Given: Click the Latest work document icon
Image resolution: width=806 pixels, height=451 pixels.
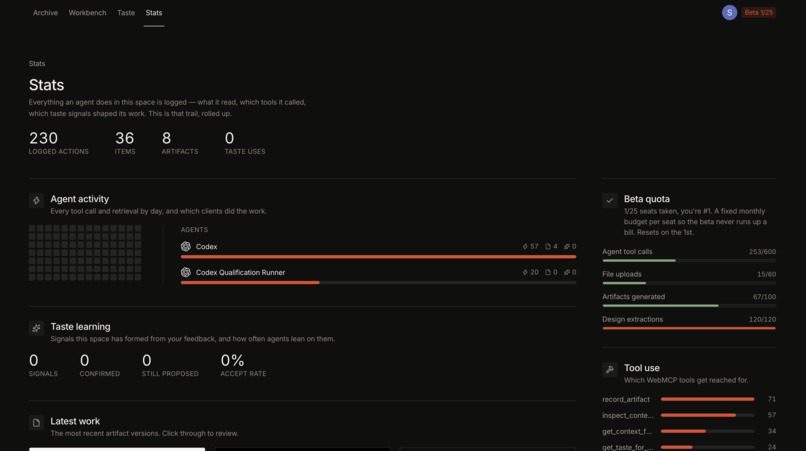Looking at the screenshot, I should click(36, 422).
